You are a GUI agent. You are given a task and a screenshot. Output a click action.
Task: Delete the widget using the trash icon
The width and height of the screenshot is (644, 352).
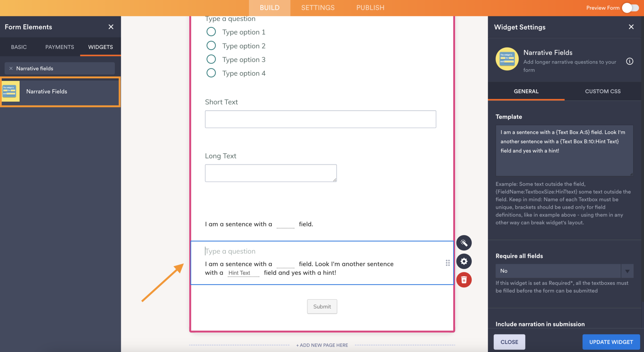pos(464,279)
